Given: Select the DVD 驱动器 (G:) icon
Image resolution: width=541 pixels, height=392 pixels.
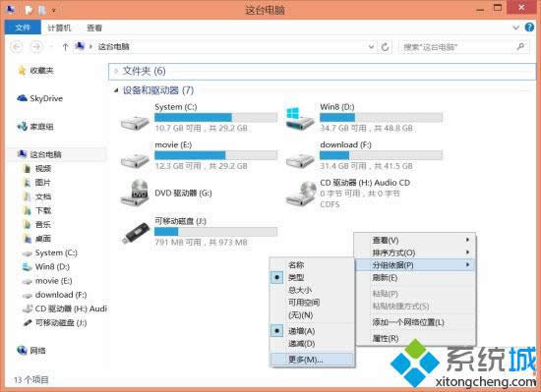Looking at the screenshot, I should [x=135, y=193].
